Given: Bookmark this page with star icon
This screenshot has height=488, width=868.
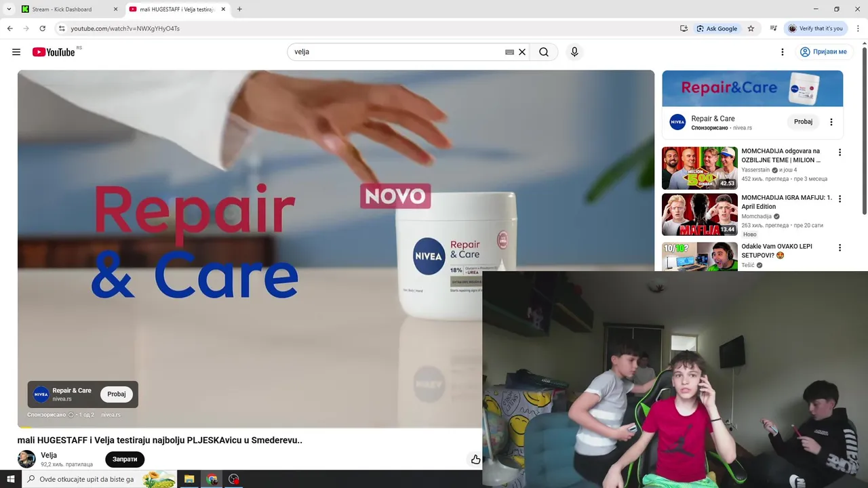Looking at the screenshot, I should [751, 28].
